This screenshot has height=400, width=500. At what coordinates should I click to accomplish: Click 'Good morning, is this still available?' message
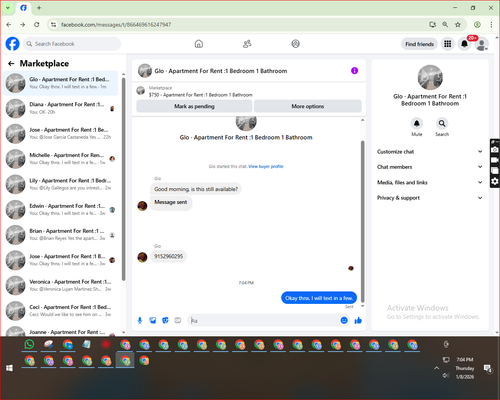point(196,189)
